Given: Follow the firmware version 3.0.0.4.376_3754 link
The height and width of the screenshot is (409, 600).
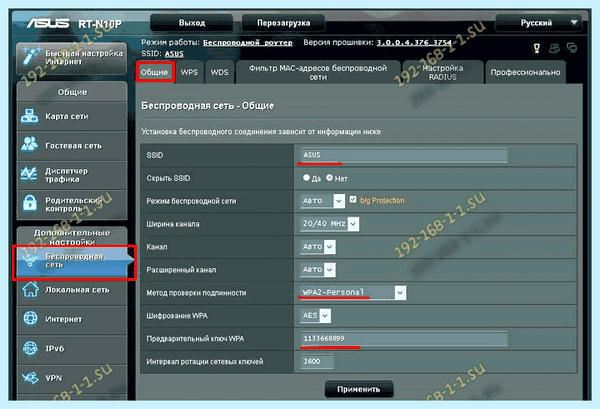Looking at the screenshot, I should click(x=414, y=42).
